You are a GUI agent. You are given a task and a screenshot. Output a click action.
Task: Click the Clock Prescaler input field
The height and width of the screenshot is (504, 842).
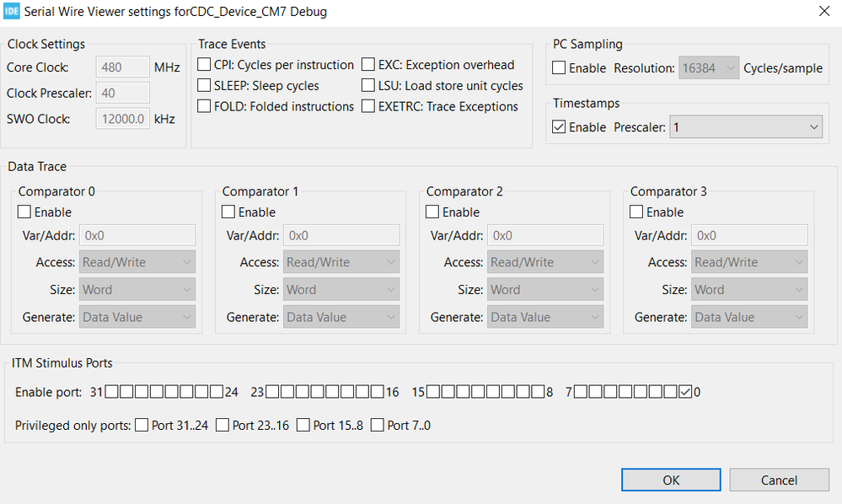pos(123,93)
